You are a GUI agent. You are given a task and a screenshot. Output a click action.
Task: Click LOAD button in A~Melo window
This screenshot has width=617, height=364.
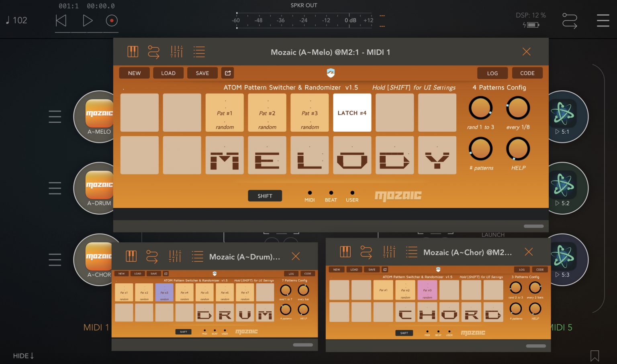coord(168,73)
